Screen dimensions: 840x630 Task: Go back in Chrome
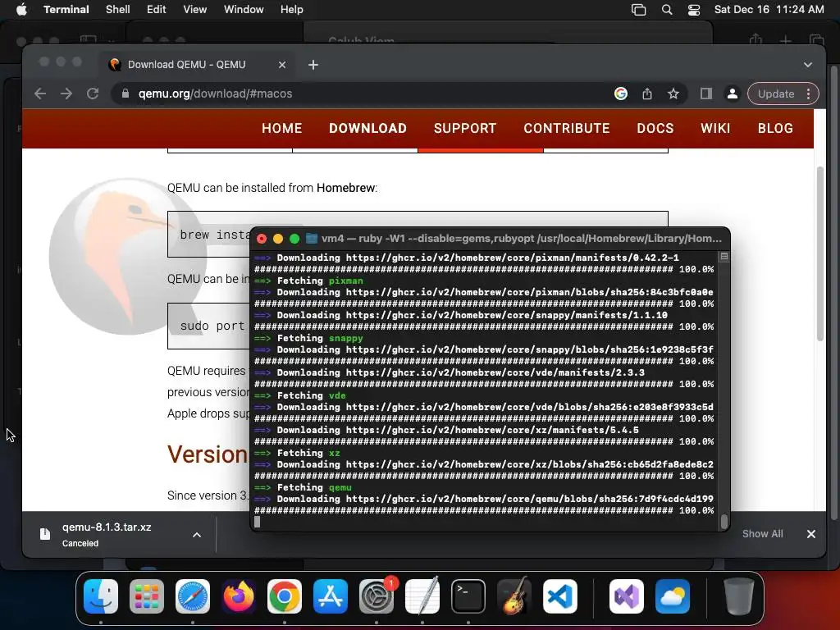(40, 94)
